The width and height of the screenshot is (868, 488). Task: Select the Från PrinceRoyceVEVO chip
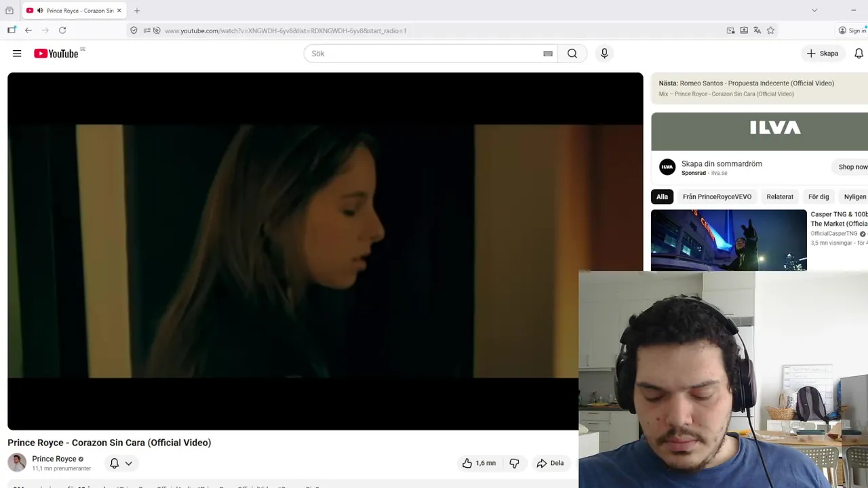[717, 197]
